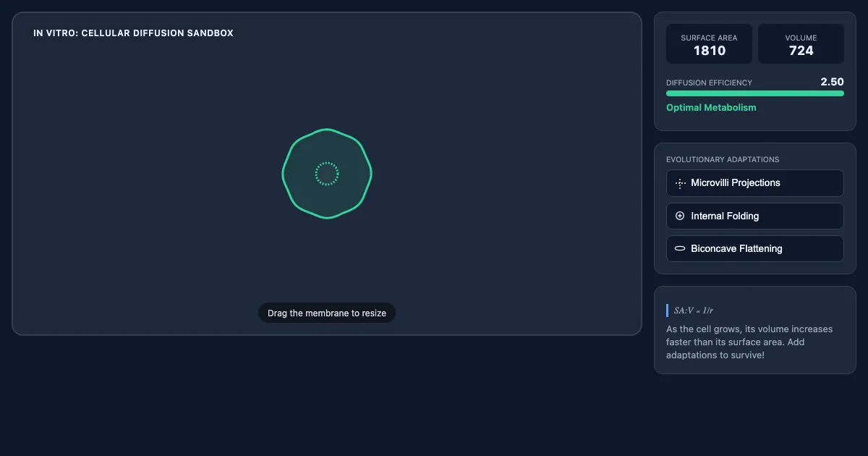Apply the Biconcave Flattening adaptation
The height and width of the screenshot is (456, 868).
coord(755,248)
